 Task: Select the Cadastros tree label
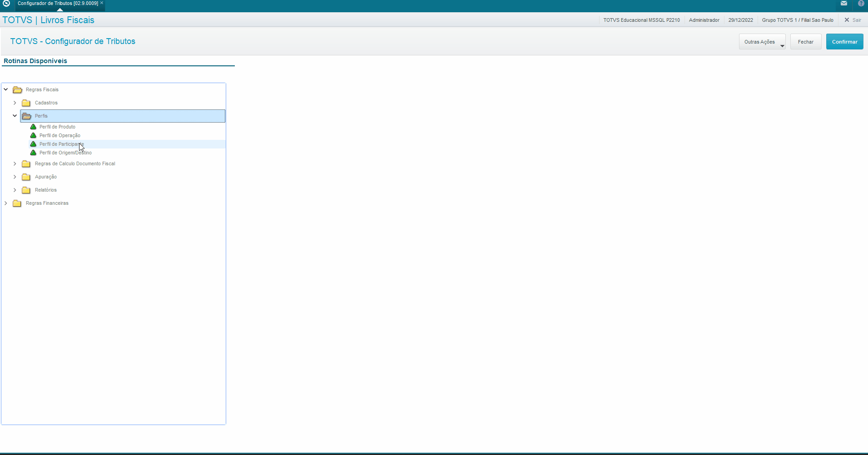click(x=46, y=103)
